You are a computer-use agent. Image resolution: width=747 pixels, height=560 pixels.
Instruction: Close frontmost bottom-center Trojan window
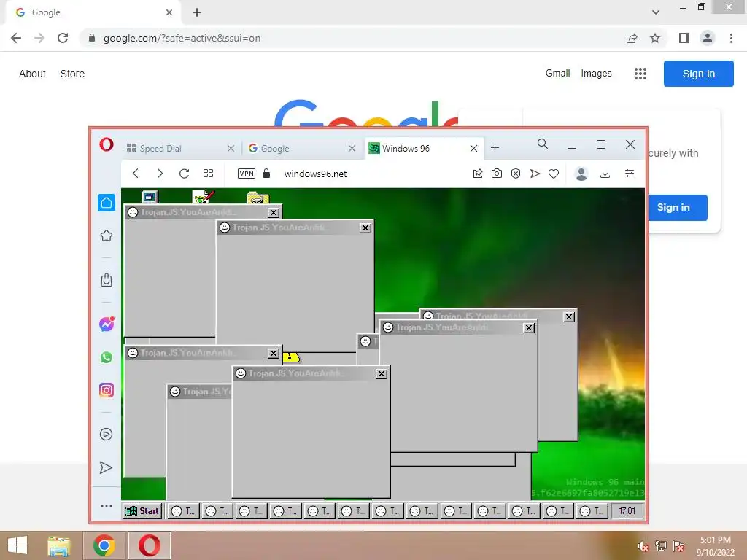coord(381,374)
